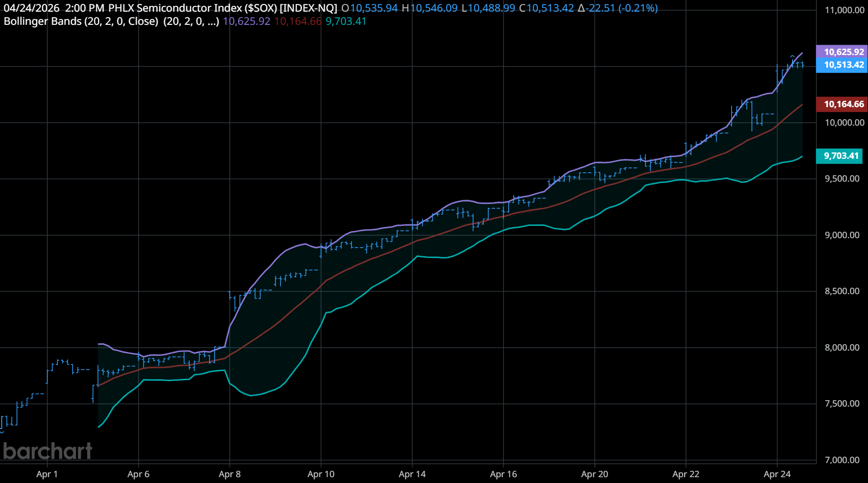Click the barchart watermark logo
This screenshot has width=868, height=483.
[47, 451]
